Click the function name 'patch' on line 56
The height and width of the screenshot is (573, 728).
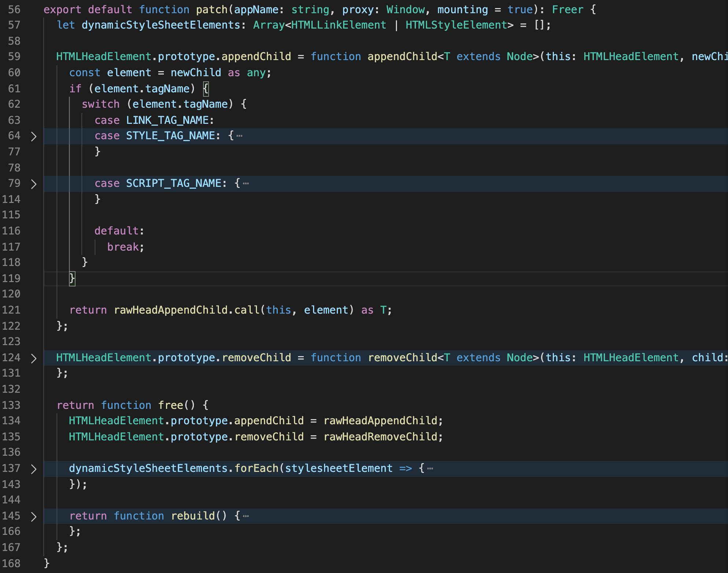tap(212, 10)
